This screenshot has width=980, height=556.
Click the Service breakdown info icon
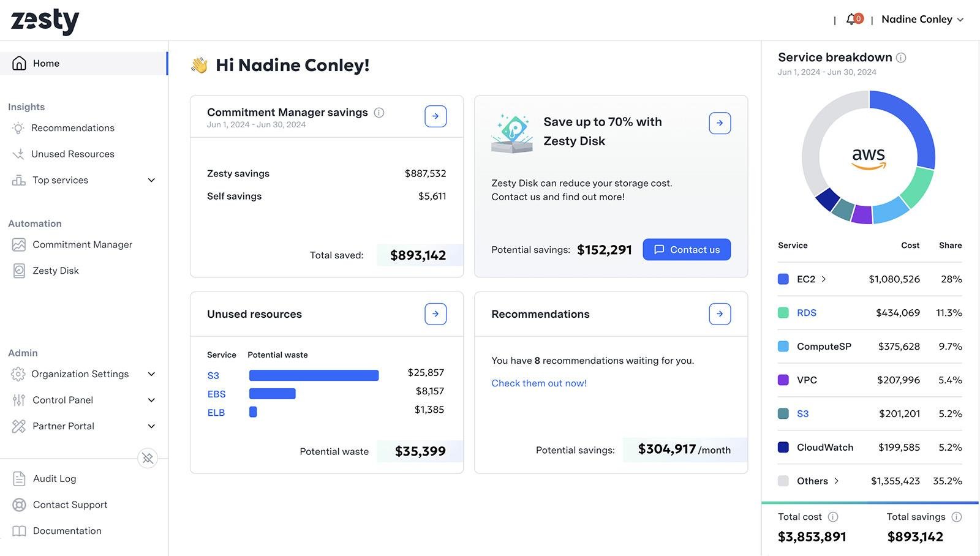coord(901,58)
